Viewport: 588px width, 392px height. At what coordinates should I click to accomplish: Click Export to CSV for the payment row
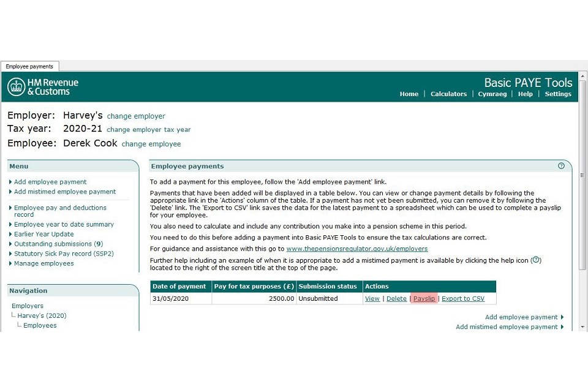click(x=462, y=298)
